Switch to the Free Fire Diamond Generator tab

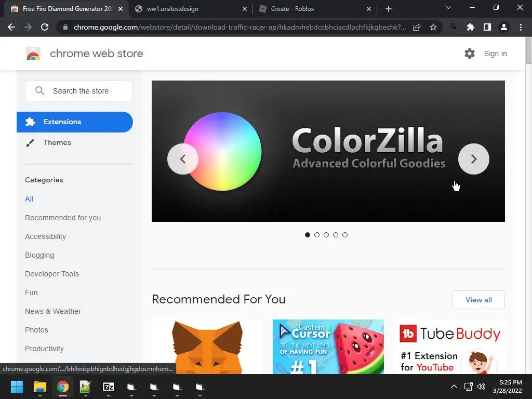pos(66,9)
